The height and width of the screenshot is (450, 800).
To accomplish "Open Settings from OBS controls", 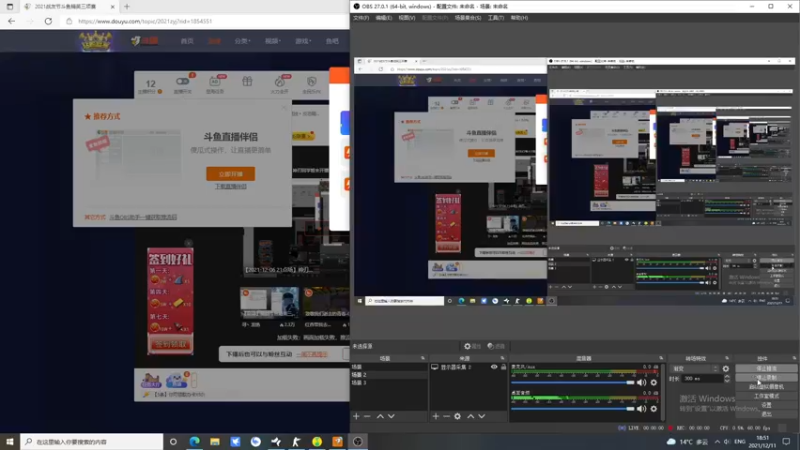I will click(x=766, y=405).
